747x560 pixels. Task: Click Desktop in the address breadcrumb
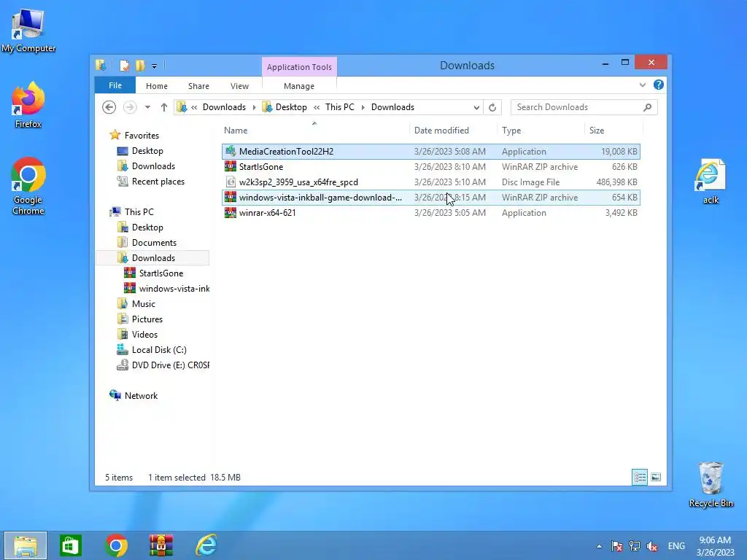(291, 107)
